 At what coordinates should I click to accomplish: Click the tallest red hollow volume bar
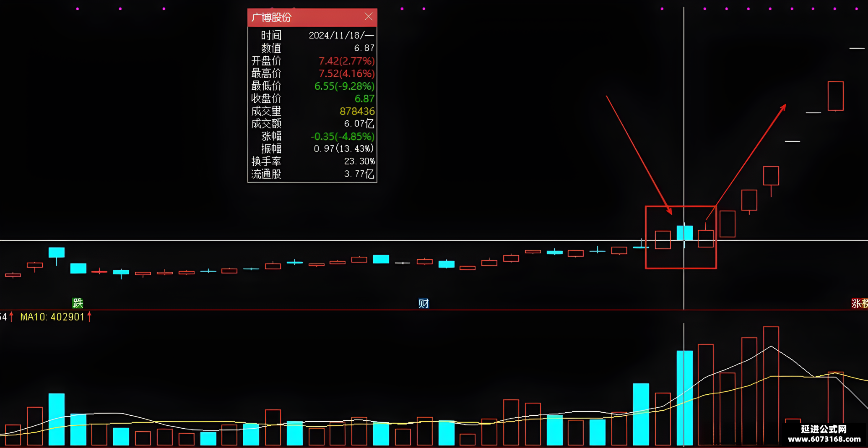click(771, 386)
